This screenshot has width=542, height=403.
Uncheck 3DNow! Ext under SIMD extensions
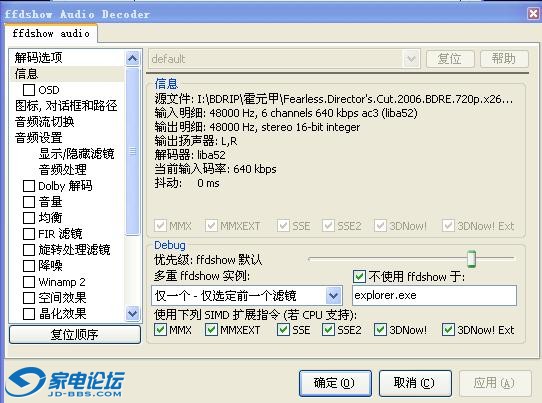[448, 330]
